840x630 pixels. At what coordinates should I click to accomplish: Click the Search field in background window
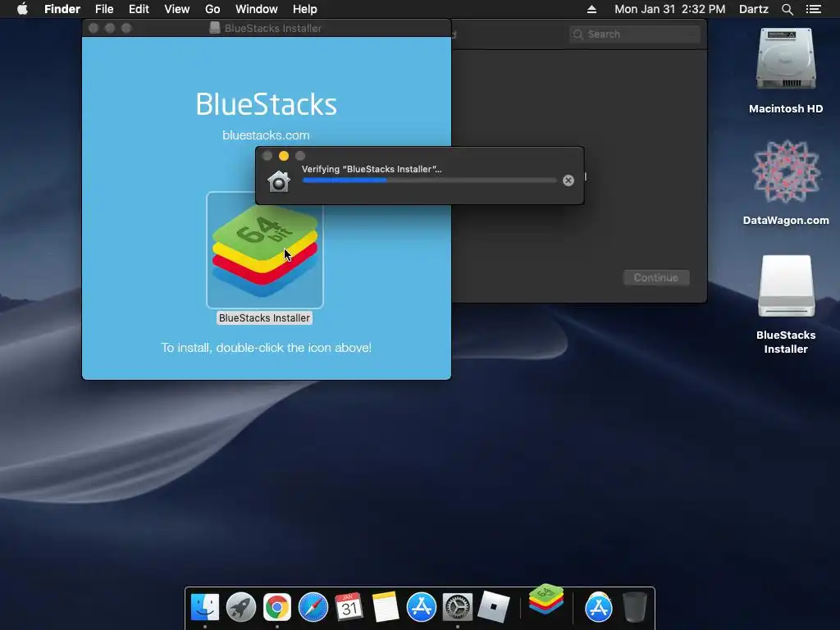pos(634,34)
